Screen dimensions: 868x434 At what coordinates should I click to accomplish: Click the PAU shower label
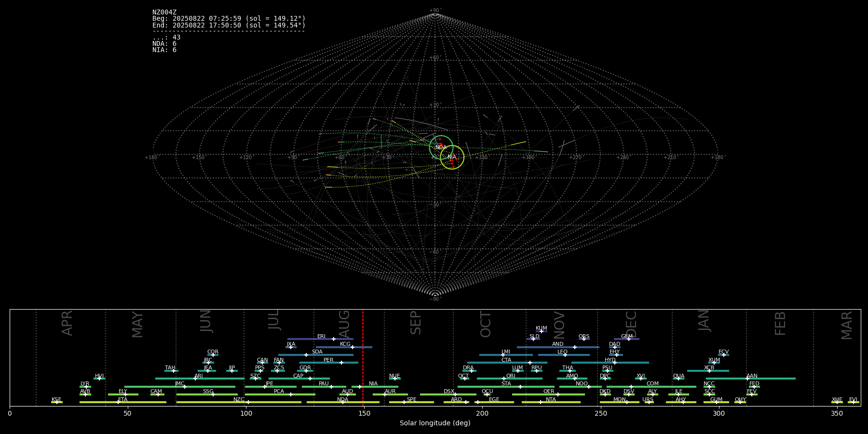point(324,384)
